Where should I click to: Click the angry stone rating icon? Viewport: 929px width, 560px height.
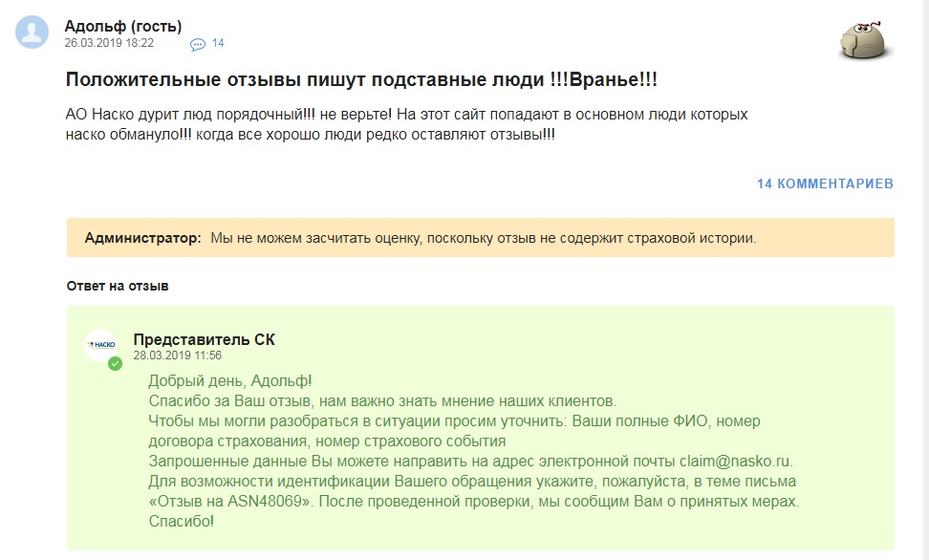866,41
